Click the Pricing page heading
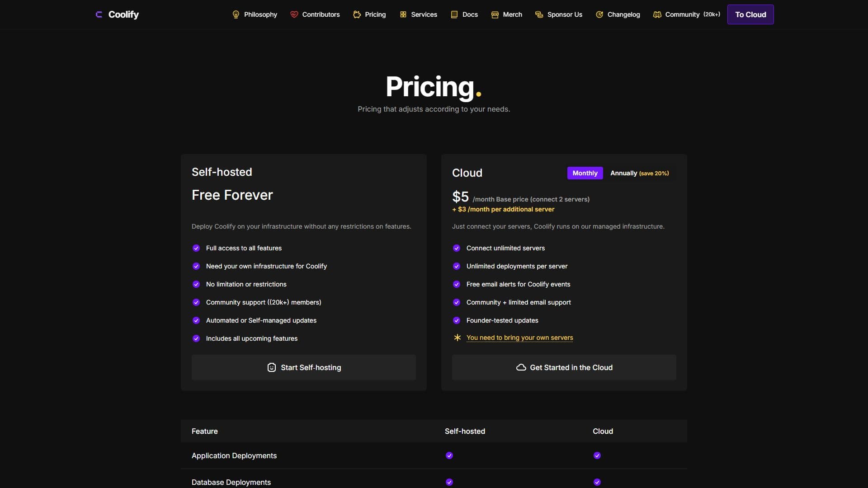The image size is (868, 488). coord(434,86)
